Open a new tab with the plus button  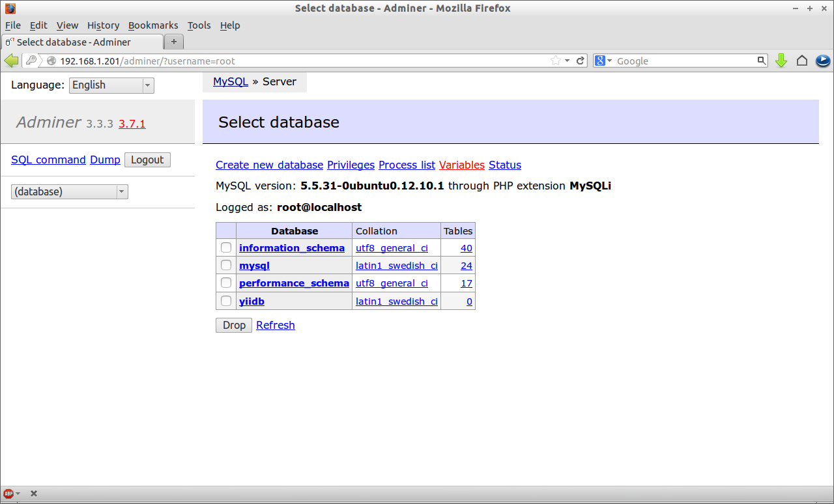click(174, 42)
